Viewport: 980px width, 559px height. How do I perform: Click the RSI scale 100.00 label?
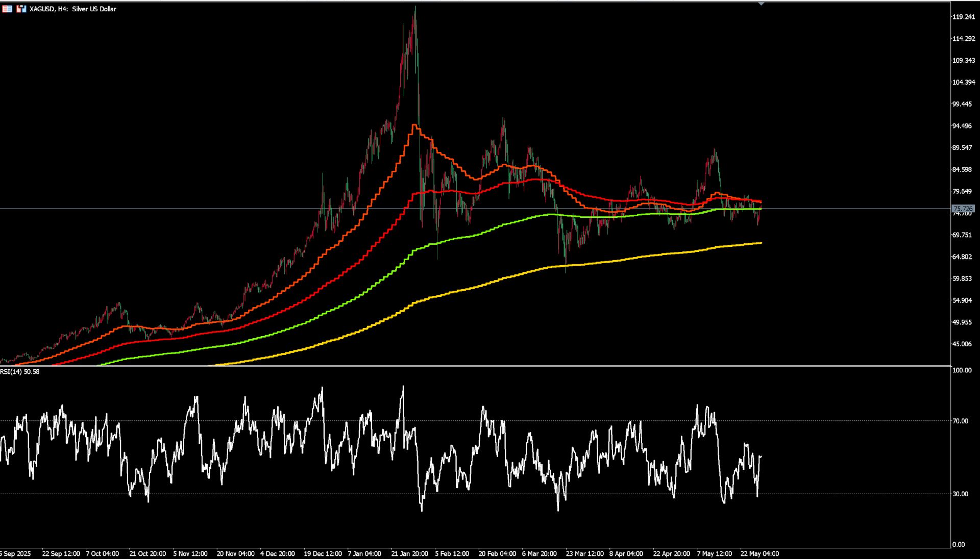pyautogui.click(x=962, y=370)
